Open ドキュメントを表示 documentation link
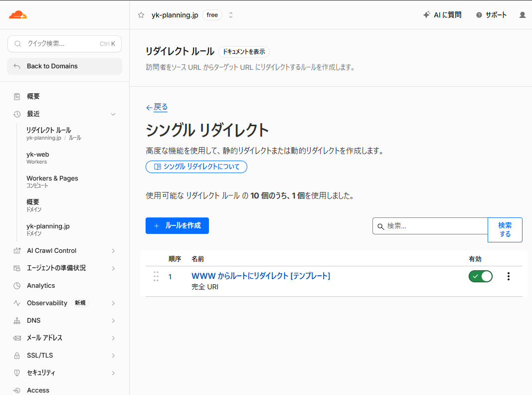The height and width of the screenshot is (395, 532). [244, 52]
